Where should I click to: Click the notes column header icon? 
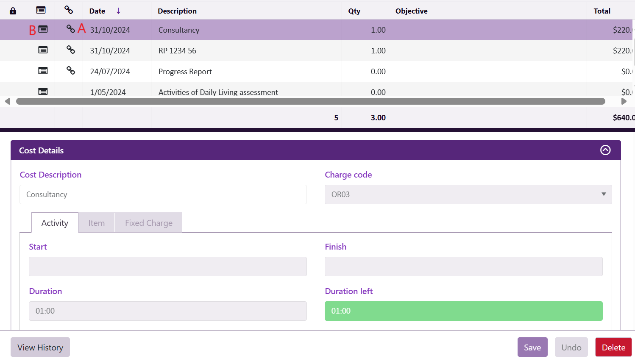tap(41, 10)
